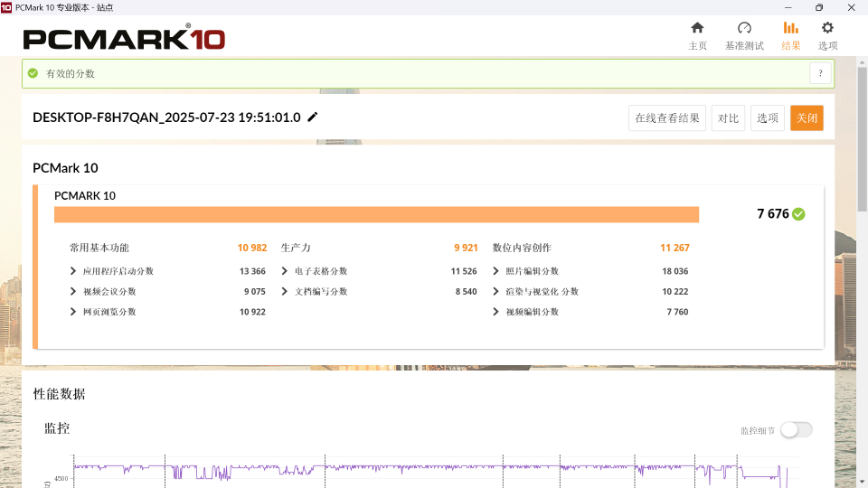Image resolution: width=868 pixels, height=488 pixels.
Task: Click the orange PCMARK 10 score bar
Action: pos(376,215)
